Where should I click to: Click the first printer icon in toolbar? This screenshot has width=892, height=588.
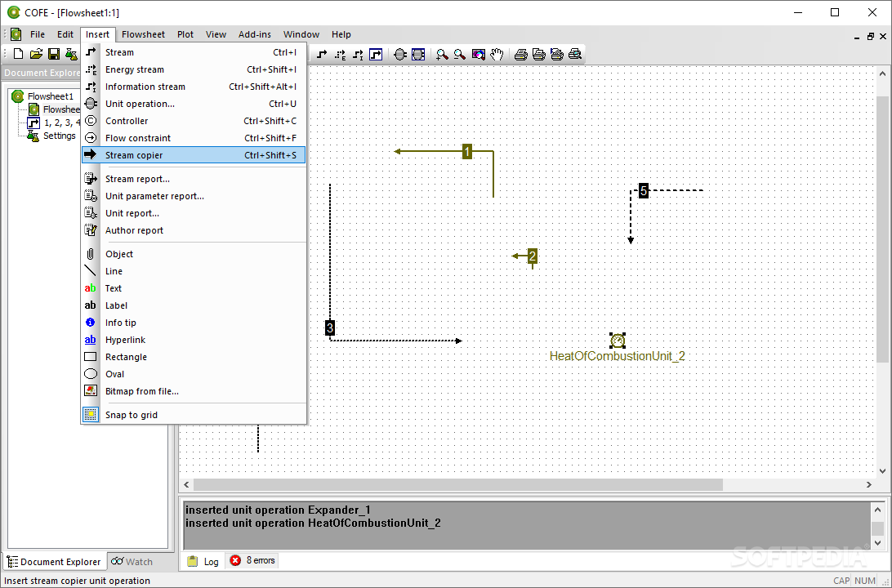(520, 54)
